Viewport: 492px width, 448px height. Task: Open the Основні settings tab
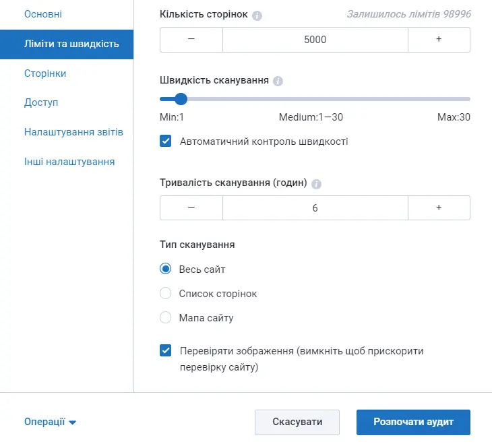click(x=43, y=14)
